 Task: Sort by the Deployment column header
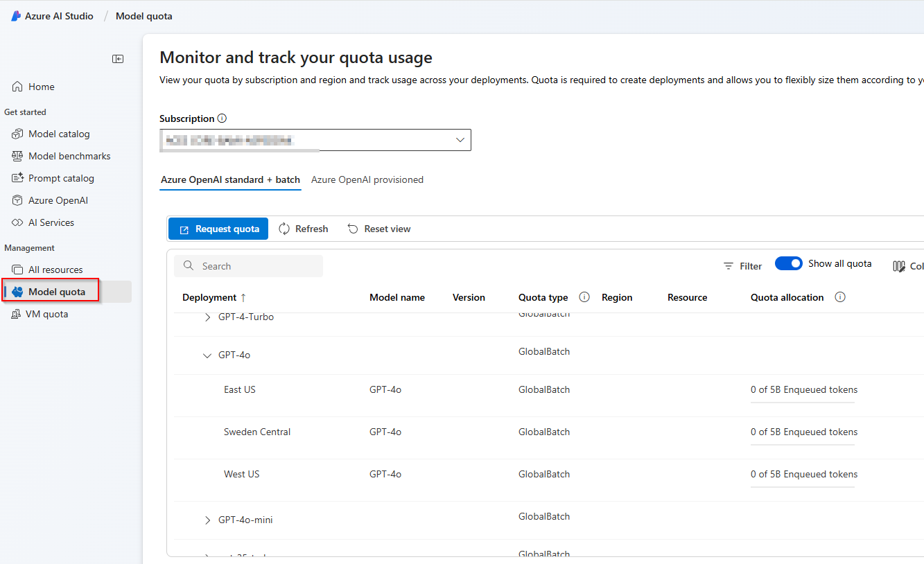(209, 297)
